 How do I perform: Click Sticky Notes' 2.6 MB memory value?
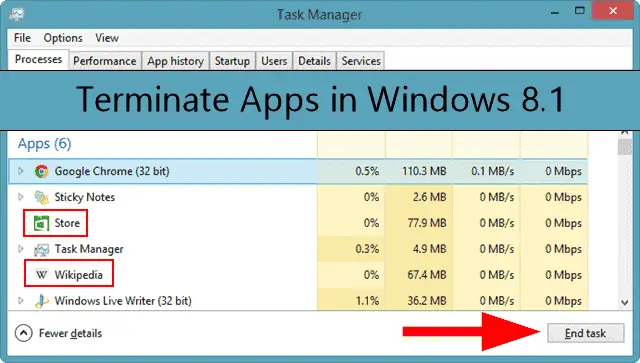click(x=429, y=197)
